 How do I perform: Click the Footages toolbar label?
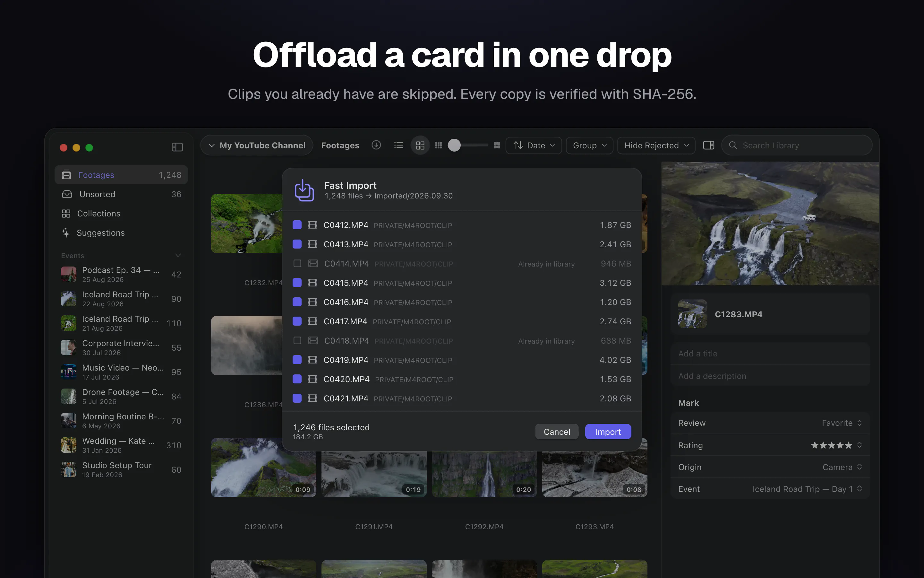click(x=340, y=145)
